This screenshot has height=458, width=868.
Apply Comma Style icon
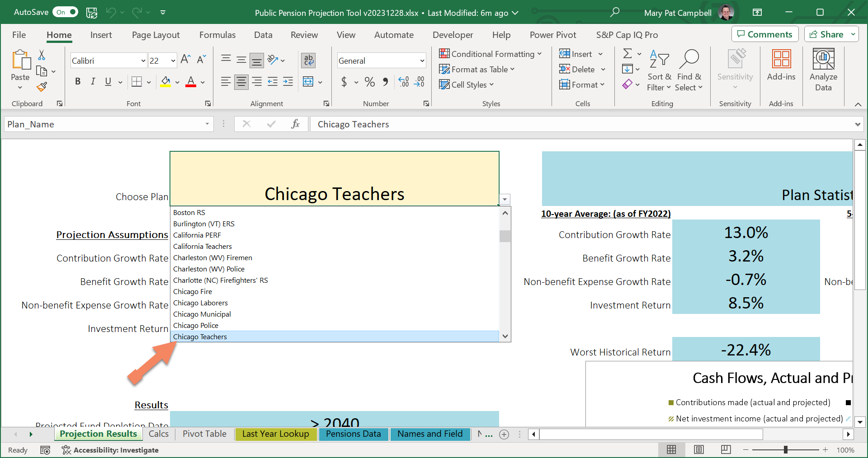tap(386, 82)
